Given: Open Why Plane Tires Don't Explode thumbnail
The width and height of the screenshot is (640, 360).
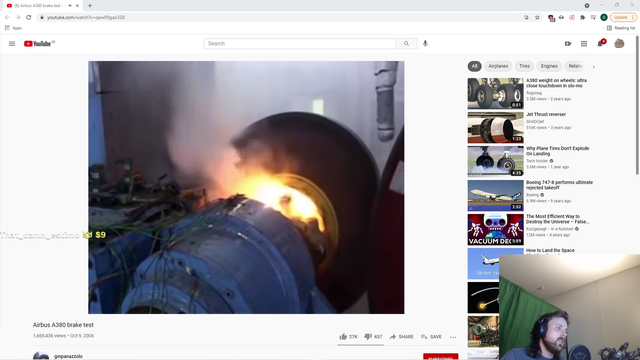Looking at the screenshot, I should (x=496, y=161).
